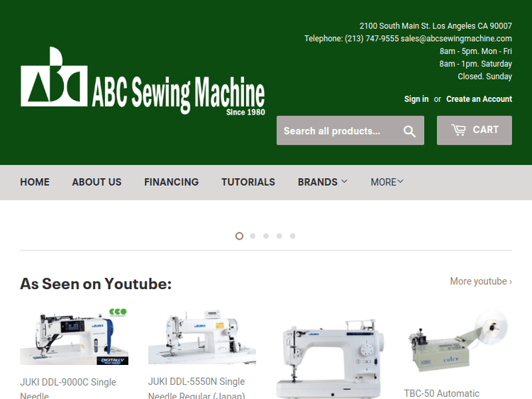Select the fourth slideshow indicator dot
The image size is (532, 399).
pyautogui.click(x=279, y=236)
